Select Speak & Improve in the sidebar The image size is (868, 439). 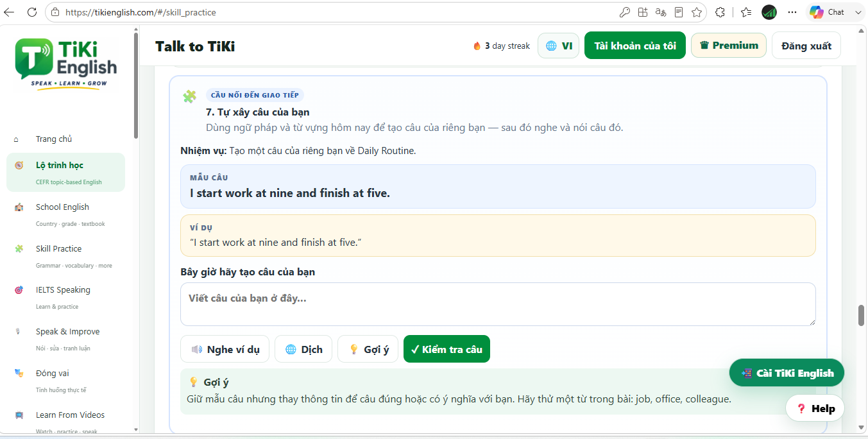(65, 339)
